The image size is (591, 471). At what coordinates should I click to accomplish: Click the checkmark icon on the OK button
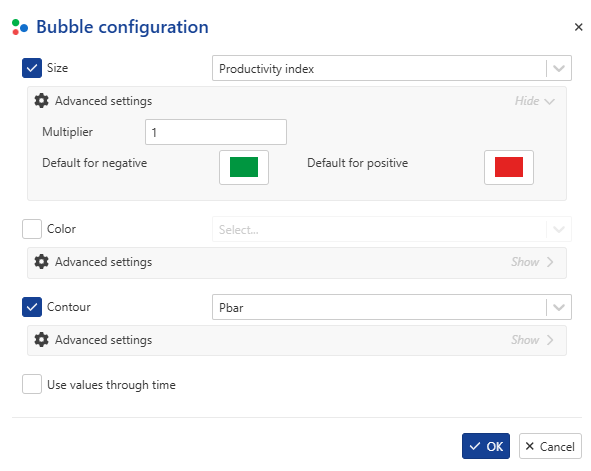[475, 446]
